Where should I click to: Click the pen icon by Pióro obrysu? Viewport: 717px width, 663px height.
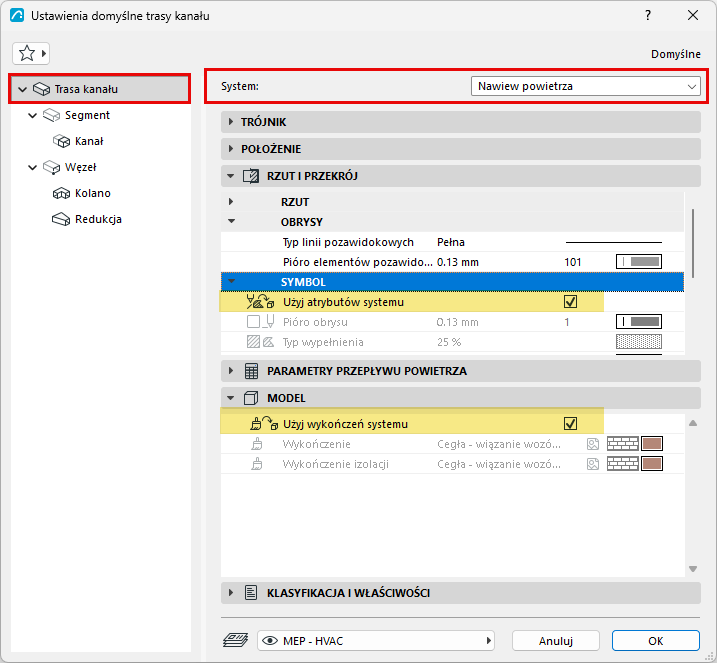270,322
